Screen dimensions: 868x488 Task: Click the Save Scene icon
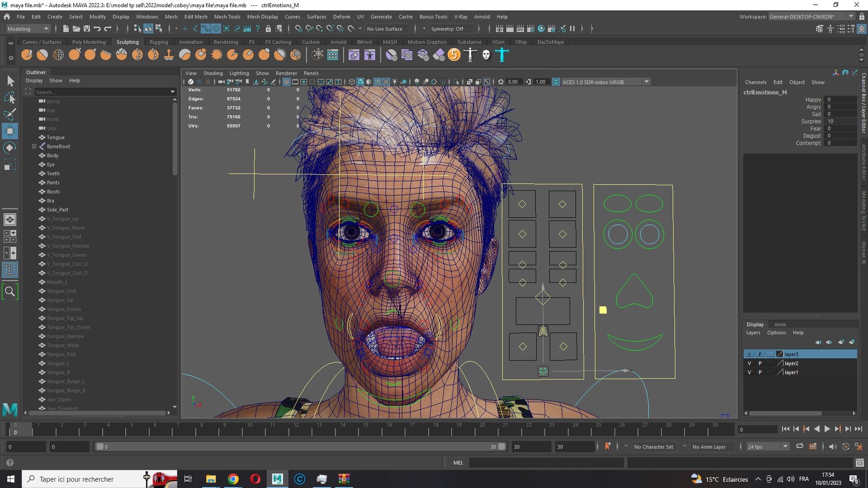pos(87,29)
